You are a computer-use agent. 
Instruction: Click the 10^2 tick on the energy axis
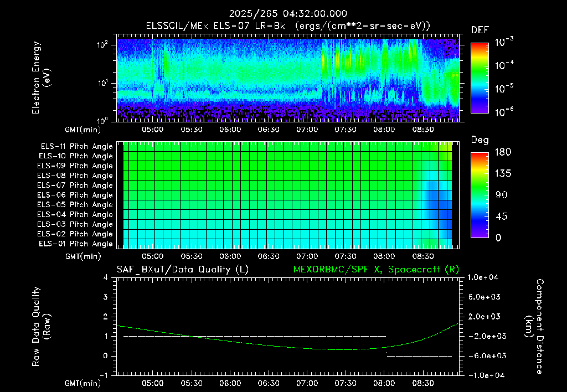102,45
